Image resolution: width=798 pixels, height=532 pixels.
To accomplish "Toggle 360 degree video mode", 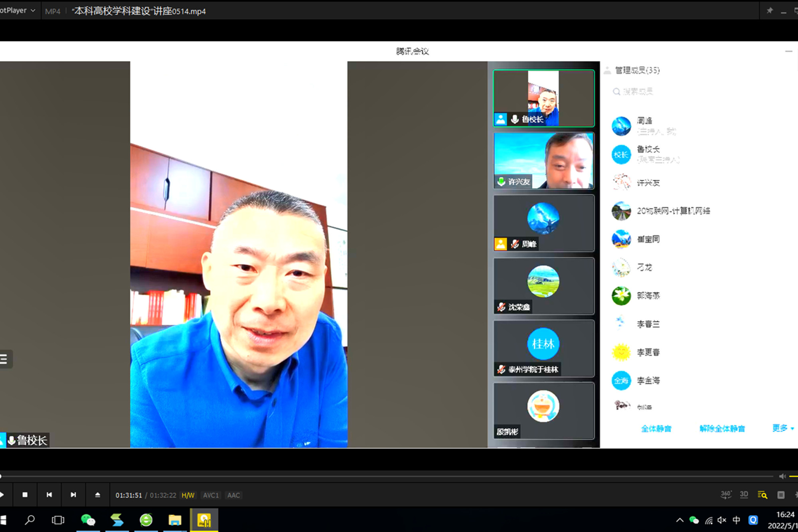I will 726,495.
